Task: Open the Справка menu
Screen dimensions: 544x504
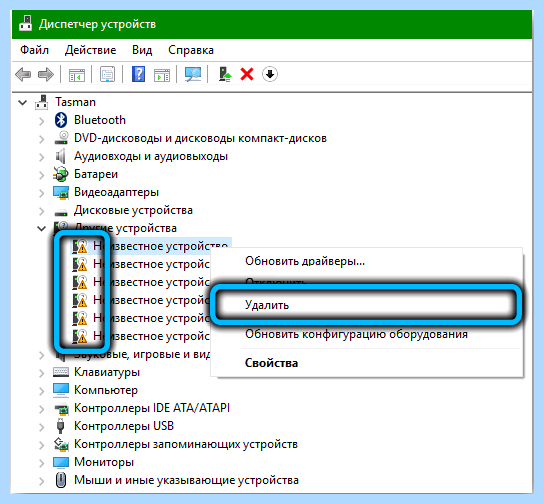Action: 191,50
